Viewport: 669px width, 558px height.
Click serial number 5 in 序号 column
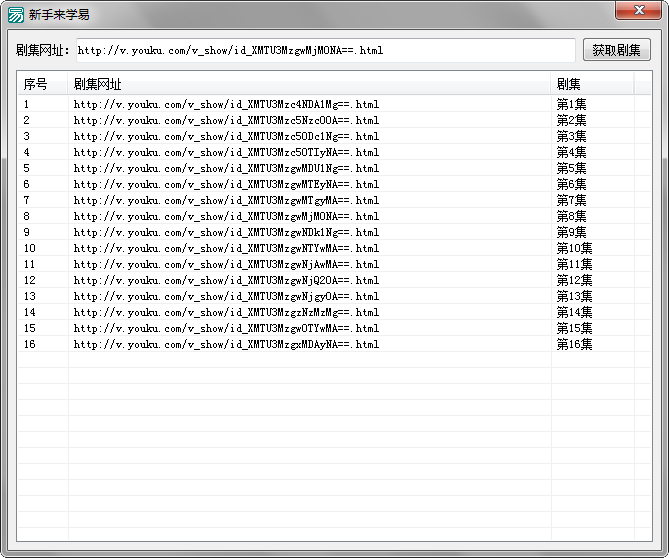[26, 169]
